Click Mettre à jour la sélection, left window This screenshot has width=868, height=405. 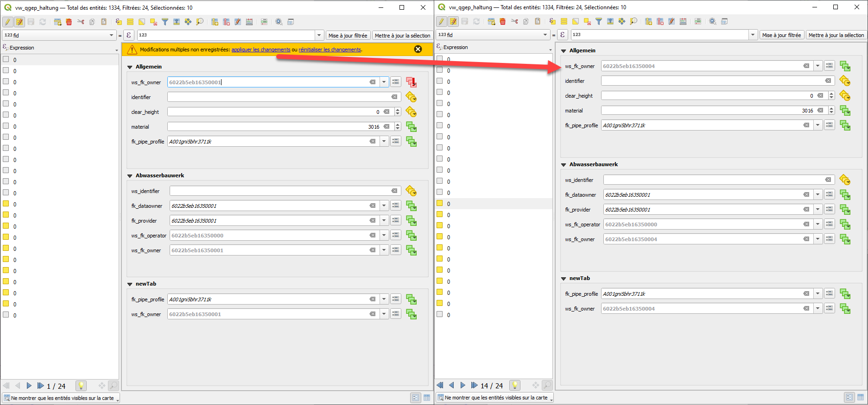[x=402, y=35]
